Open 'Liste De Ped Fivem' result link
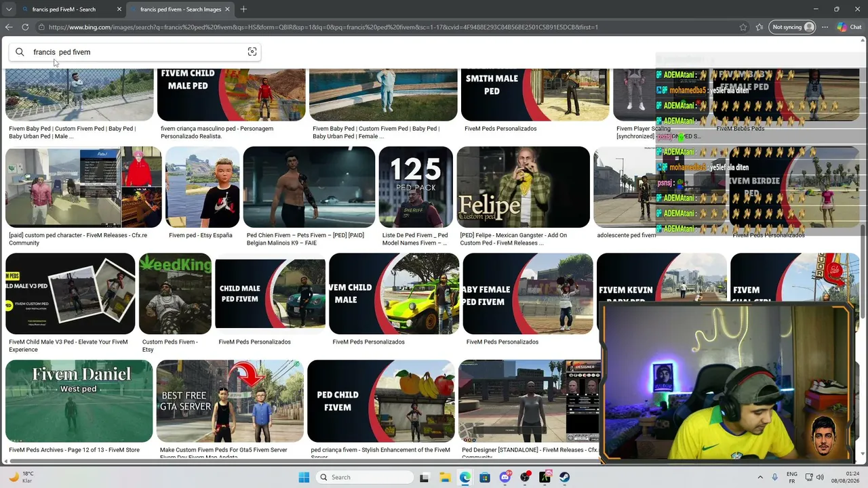 tap(415, 239)
